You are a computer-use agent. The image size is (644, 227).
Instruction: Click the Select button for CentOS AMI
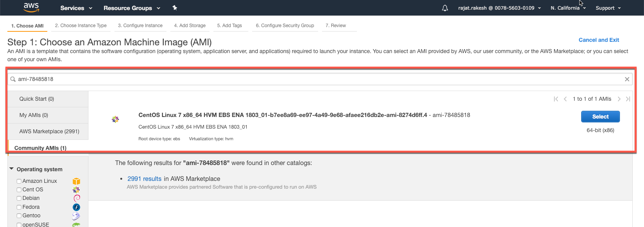click(600, 117)
